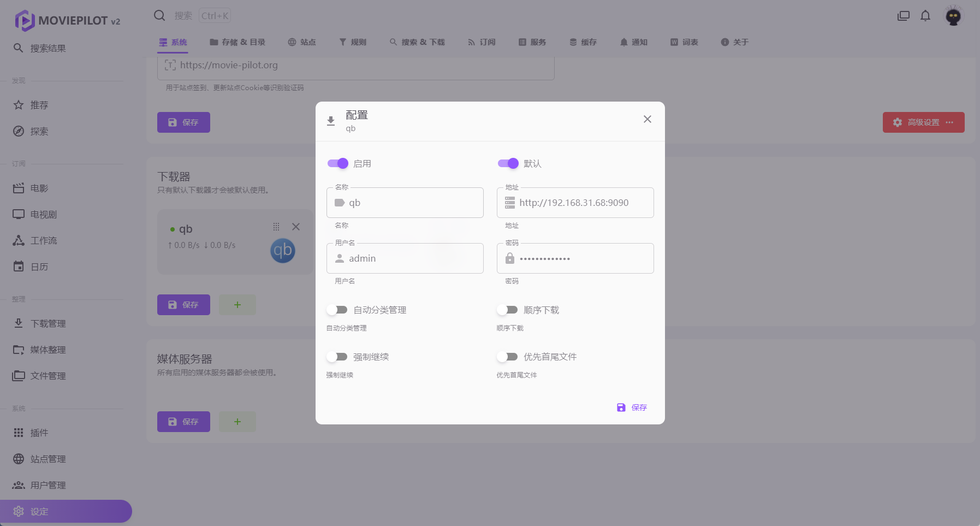This screenshot has height=526, width=980.
Task: Open the 规则 tab
Action: pos(353,42)
